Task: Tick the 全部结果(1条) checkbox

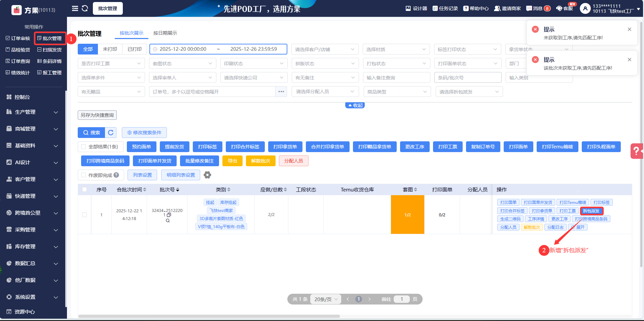Action: tap(83, 147)
